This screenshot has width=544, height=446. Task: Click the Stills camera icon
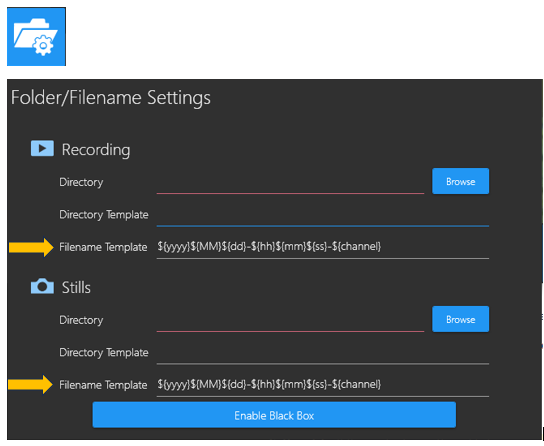click(42, 286)
